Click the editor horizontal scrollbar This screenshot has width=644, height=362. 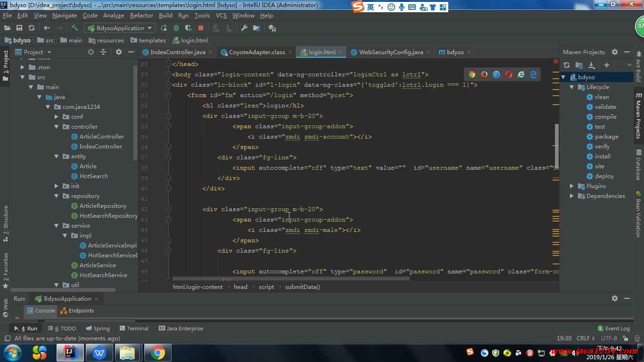[291, 279]
